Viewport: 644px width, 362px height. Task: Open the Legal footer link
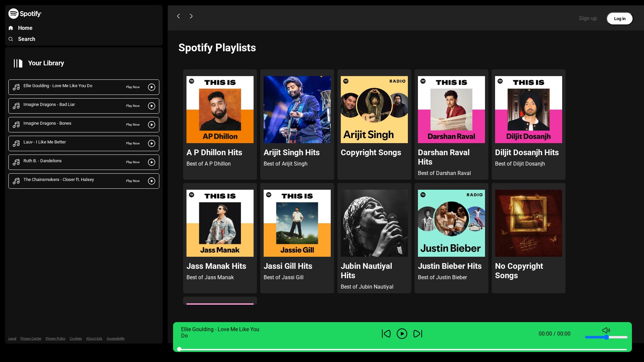pos(12,339)
